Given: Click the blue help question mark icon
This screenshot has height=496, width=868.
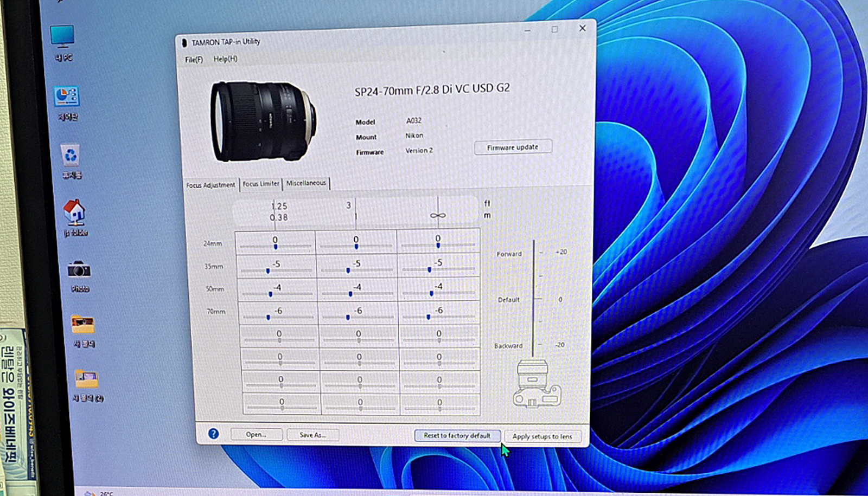Looking at the screenshot, I should pos(214,434).
